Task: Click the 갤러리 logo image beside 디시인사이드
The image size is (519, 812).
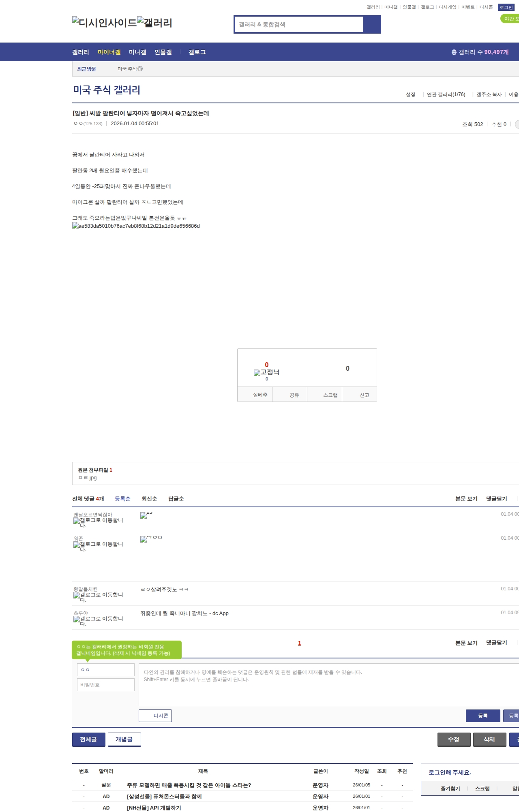Action: (x=155, y=23)
